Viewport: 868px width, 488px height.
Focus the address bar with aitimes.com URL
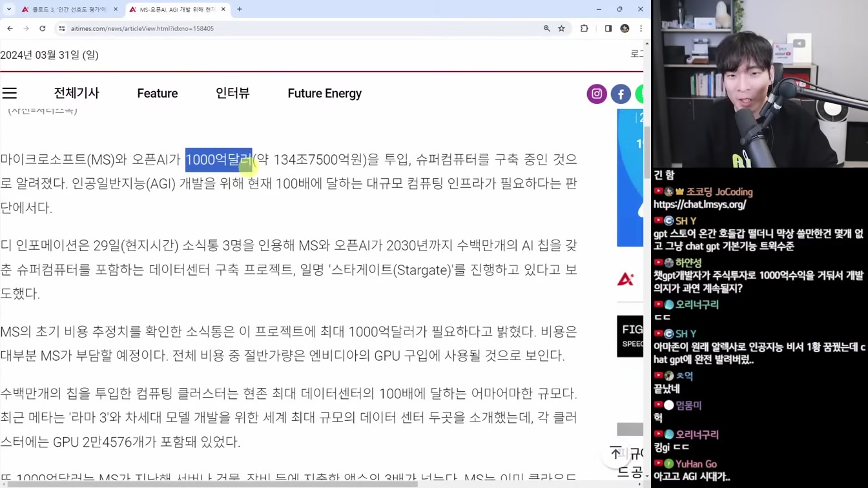pyautogui.click(x=304, y=28)
